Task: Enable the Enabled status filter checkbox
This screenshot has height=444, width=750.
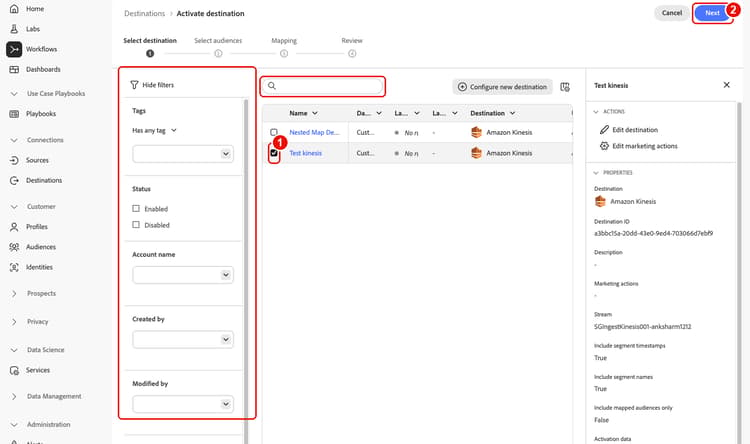Action: point(136,209)
